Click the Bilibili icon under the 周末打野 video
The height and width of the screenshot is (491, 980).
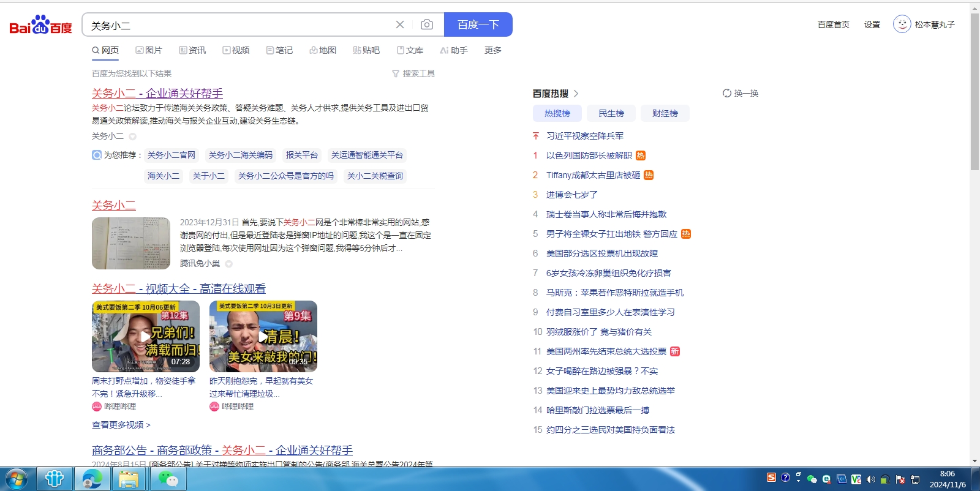(x=97, y=407)
